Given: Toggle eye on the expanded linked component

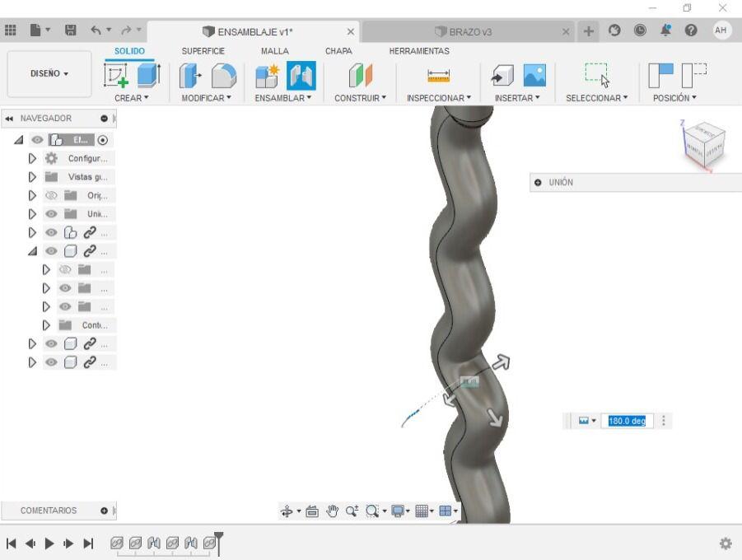Looking at the screenshot, I should [51, 251].
